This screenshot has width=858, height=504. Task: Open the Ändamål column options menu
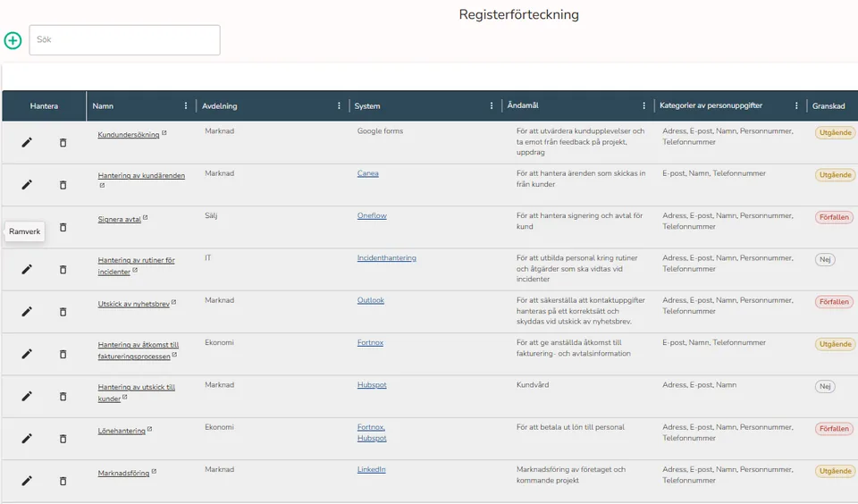click(x=643, y=105)
